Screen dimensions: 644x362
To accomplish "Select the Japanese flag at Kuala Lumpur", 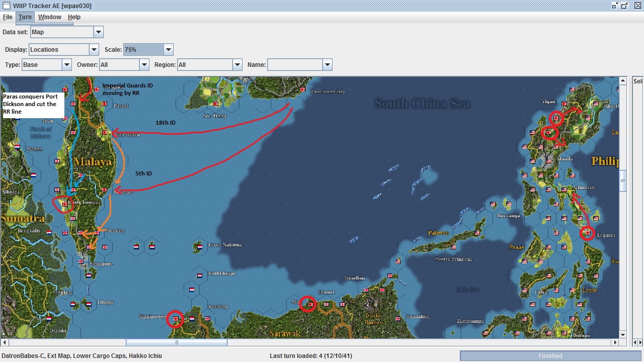I will (65, 205).
